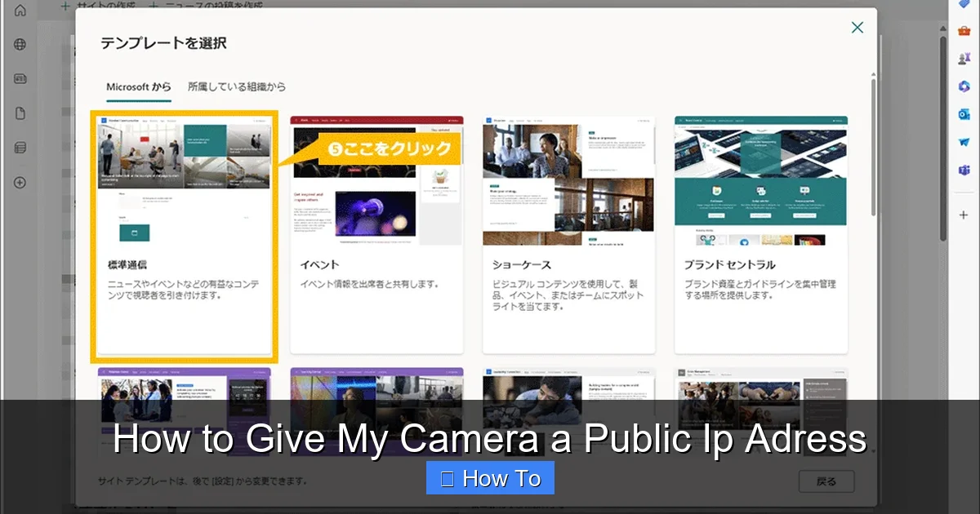This screenshot has height=514, width=980.
Task: Click the イベント情報を出席者と共有します description
Action: 370,284
